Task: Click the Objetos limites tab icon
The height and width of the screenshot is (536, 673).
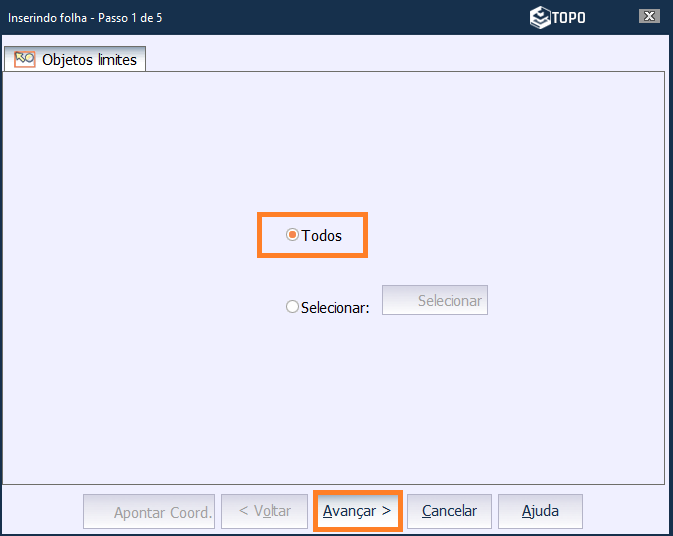Action: tap(25, 59)
